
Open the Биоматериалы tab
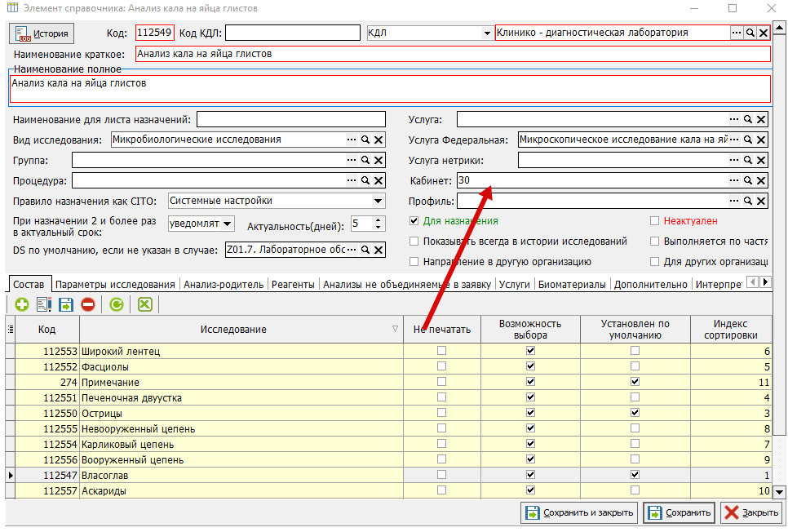click(572, 285)
